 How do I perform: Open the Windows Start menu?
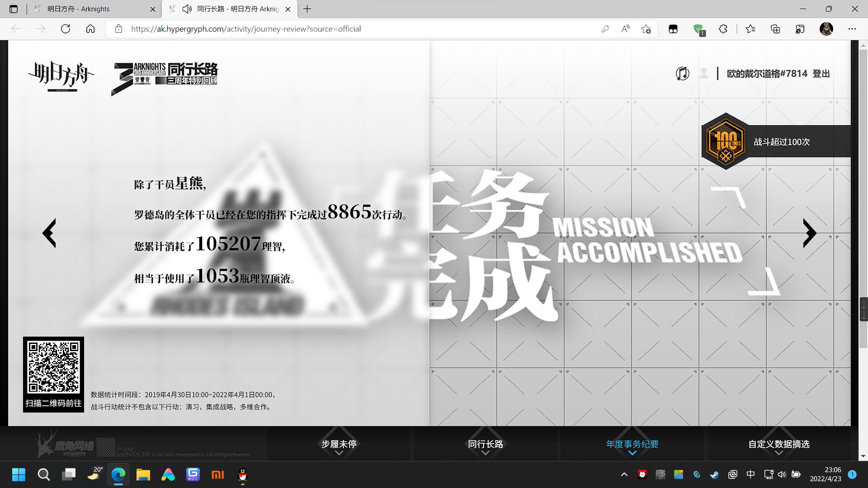tap(19, 474)
